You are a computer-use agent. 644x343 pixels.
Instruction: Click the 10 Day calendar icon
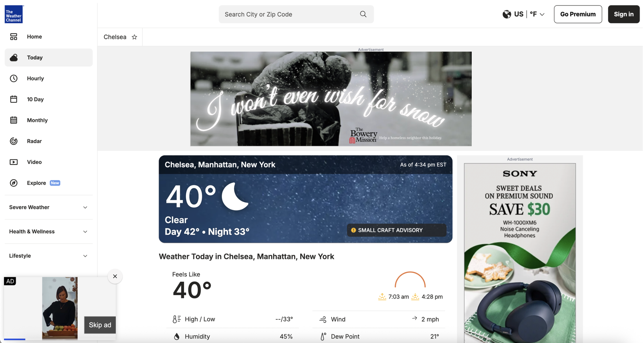(x=14, y=99)
